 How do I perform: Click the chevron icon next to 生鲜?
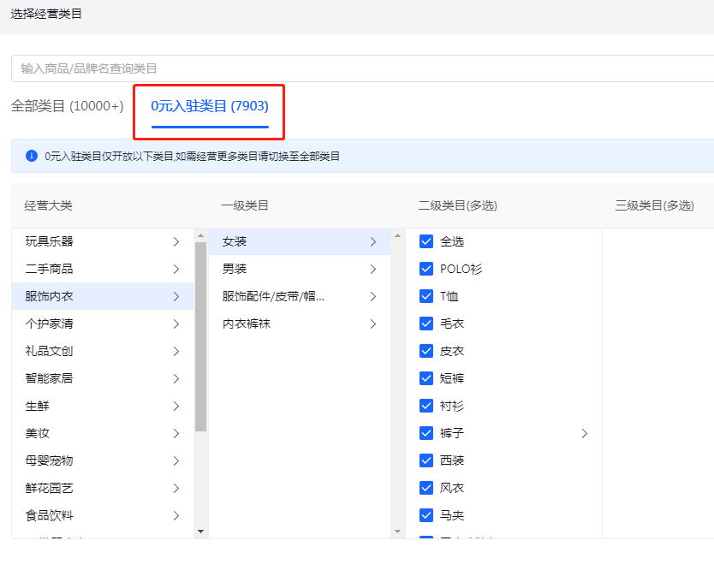176,407
